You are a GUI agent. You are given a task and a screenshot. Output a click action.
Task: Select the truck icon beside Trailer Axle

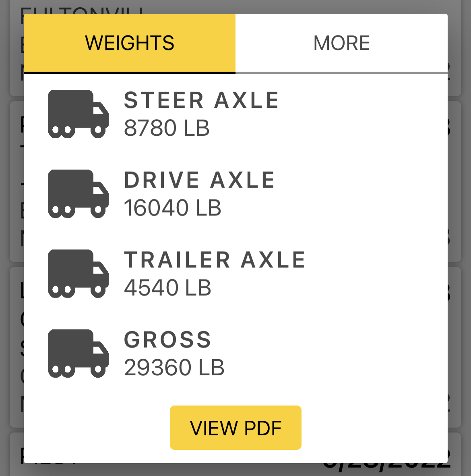pos(78,273)
